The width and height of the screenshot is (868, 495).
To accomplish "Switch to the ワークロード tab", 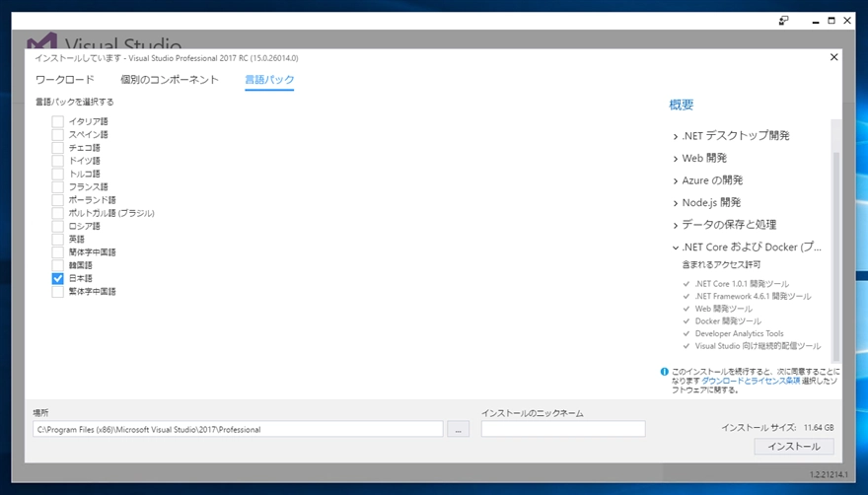I will (x=65, y=80).
